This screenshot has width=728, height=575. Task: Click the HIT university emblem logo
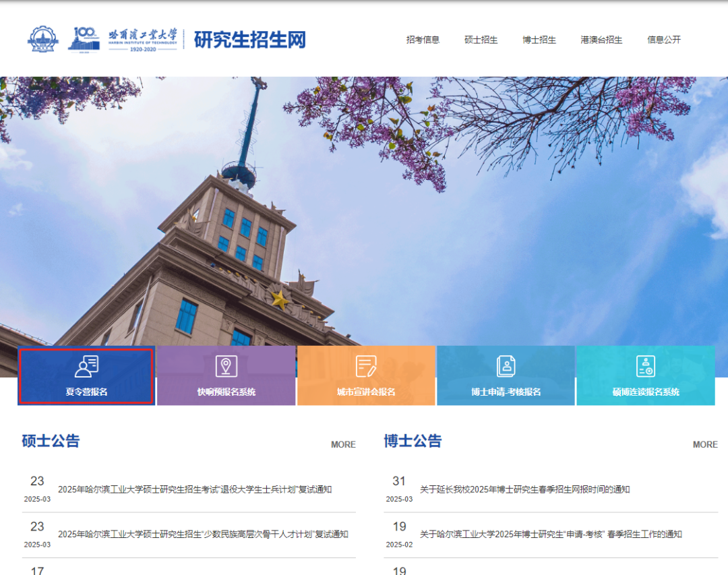(42, 40)
